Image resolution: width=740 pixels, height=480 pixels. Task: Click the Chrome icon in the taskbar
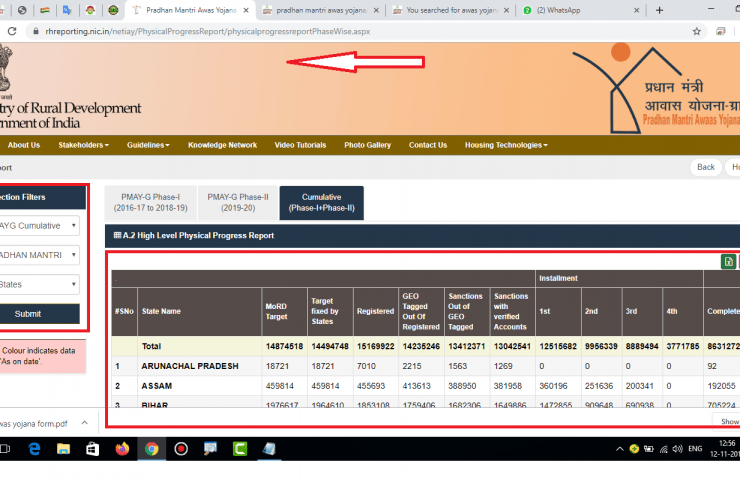(x=151, y=449)
